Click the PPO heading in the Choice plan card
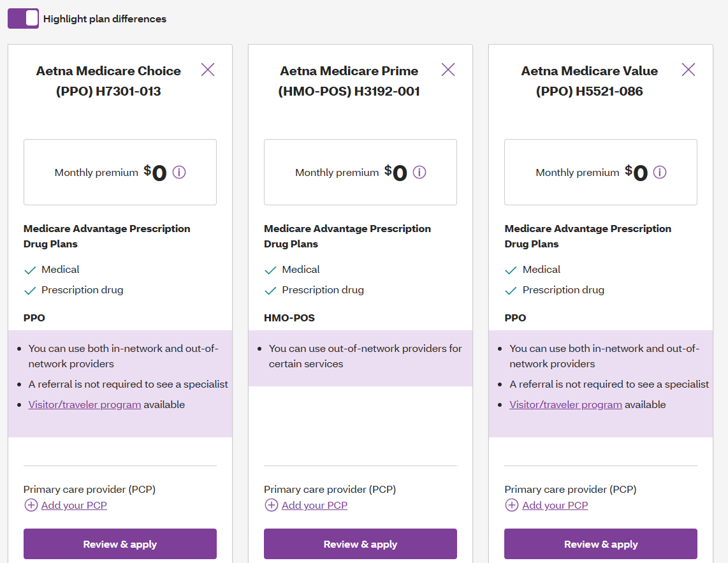The image size is (728, 563). point(34,318)
